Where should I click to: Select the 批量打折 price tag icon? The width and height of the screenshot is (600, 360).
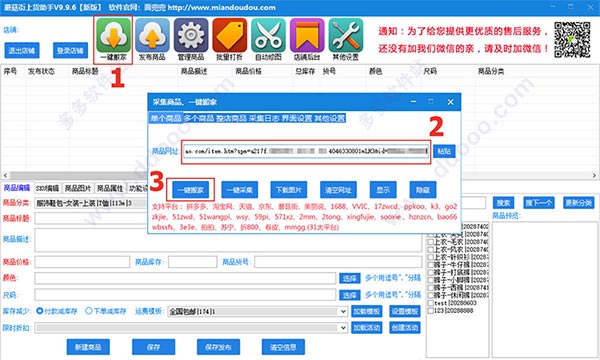[230, 35]
